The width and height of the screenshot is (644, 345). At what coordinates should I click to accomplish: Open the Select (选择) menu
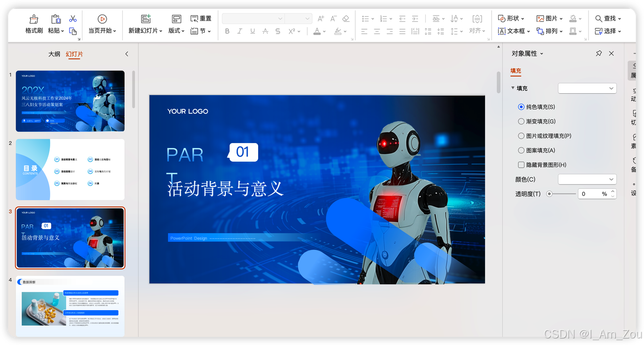(x=608, y=31)
